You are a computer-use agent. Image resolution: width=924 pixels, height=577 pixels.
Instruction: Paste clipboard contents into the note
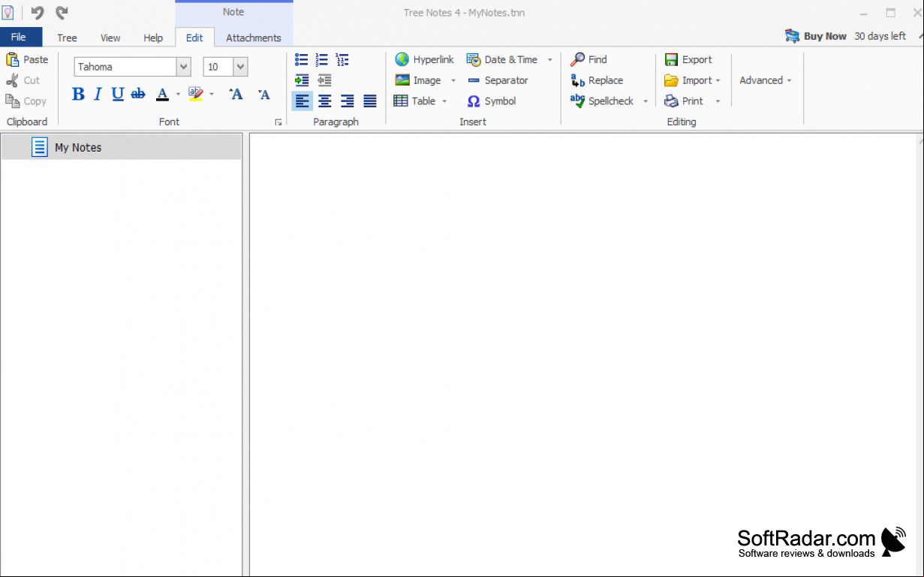(x=27, y=59)
